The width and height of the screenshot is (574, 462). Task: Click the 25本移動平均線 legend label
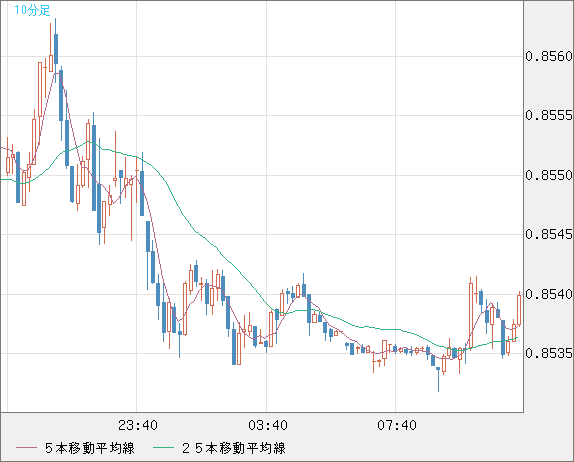[234, 448]
